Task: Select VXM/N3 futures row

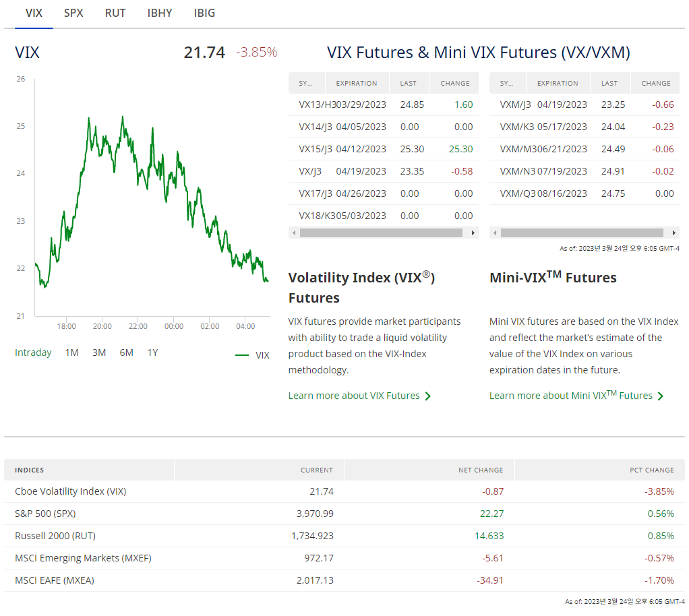Action: point(585,171)
